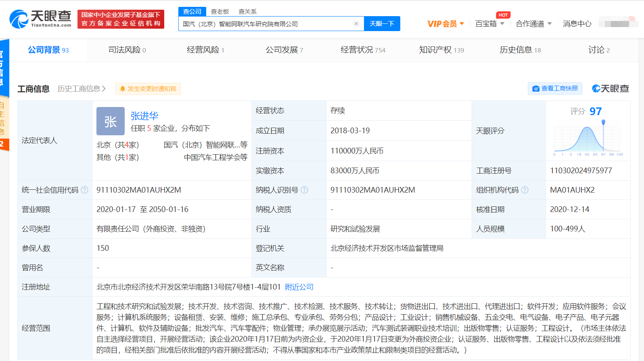This screenshot has height=361, width=644.
Task: Click the 组织机构代码 value MA01AUHX2
Action: point(572,190)
